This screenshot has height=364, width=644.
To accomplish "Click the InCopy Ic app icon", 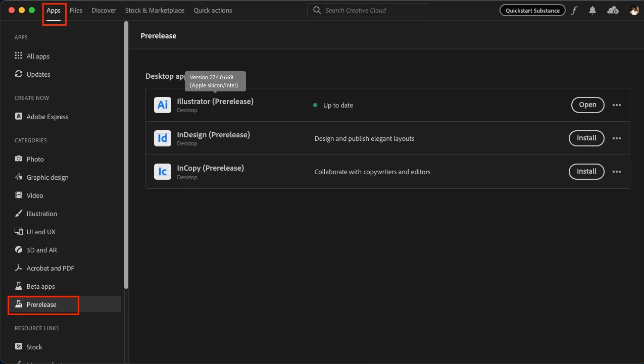I will [x=163, y=172].
